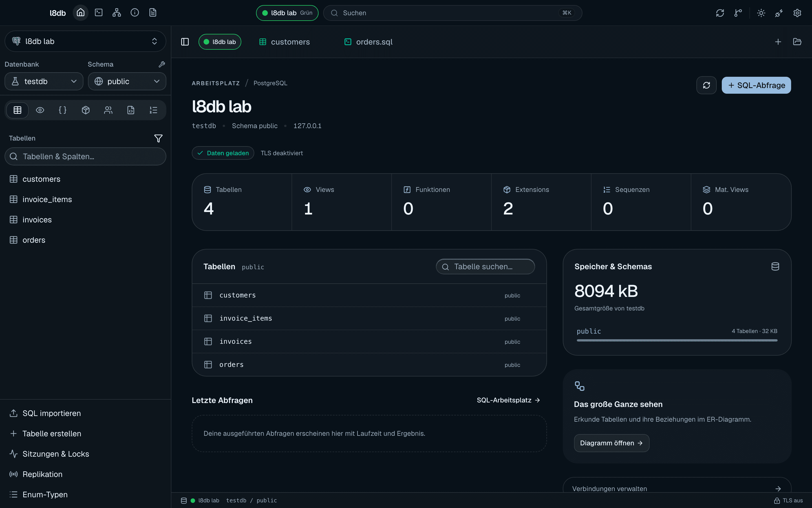Open Diagramm öffnen button
The width and height of the screenshot is (812, 508).
click(611, 443)
